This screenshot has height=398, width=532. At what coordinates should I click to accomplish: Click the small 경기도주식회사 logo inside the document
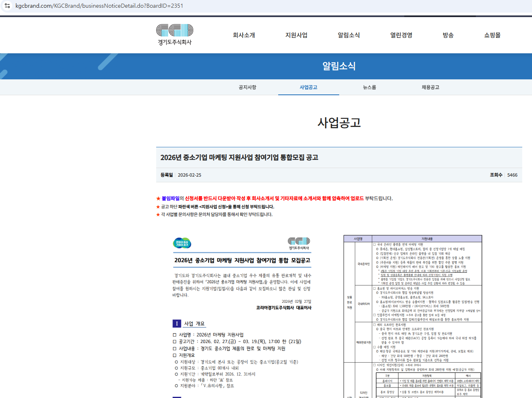[x=299, y=243]
